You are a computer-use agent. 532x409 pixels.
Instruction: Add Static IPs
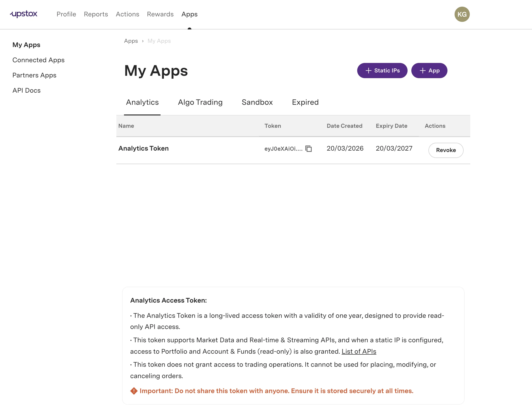[382, 71]
